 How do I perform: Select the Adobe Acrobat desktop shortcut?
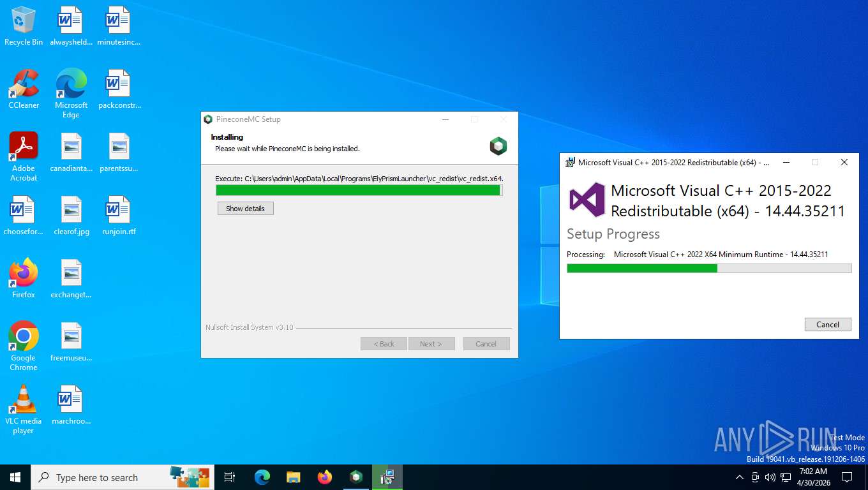point(24,157)
